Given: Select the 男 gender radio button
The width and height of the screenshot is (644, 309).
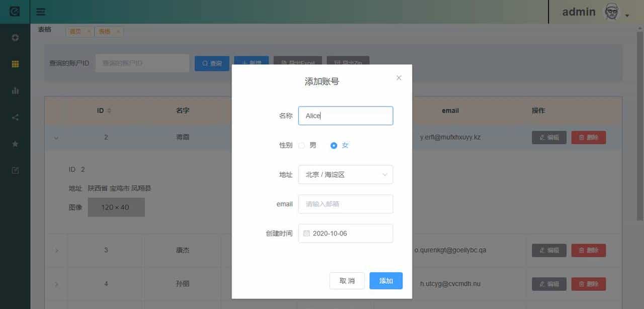Looking at the screenshot, I should [x=302, y=145].
